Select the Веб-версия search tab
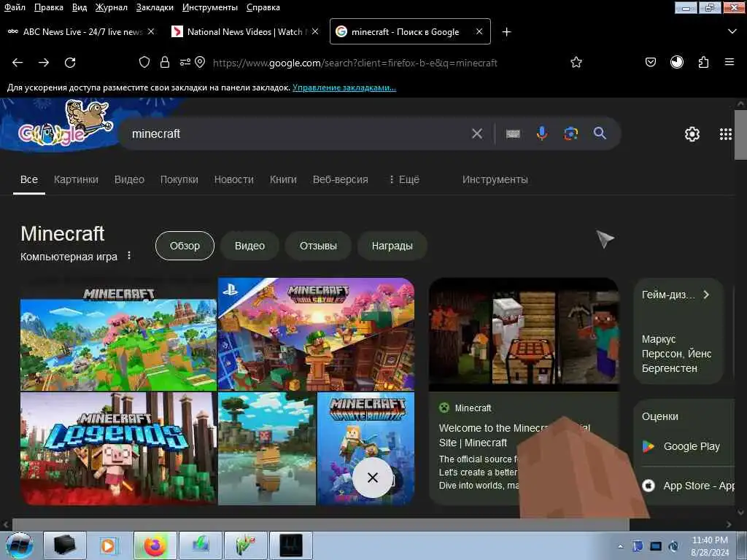 (340, 179)
